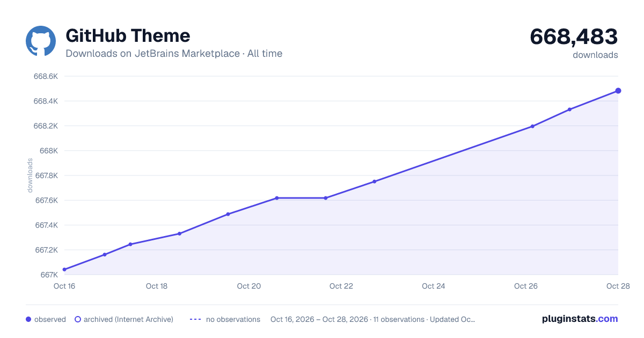Click the Oct 26 x-axis label

526,286
